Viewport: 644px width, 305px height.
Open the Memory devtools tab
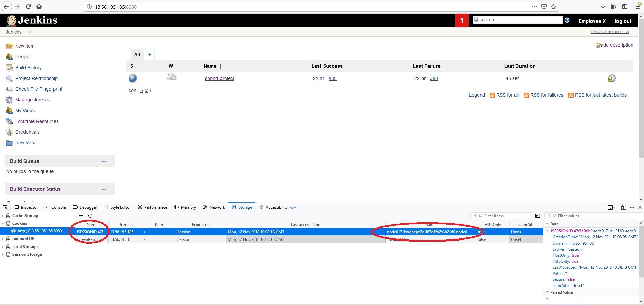coord(185,207)
